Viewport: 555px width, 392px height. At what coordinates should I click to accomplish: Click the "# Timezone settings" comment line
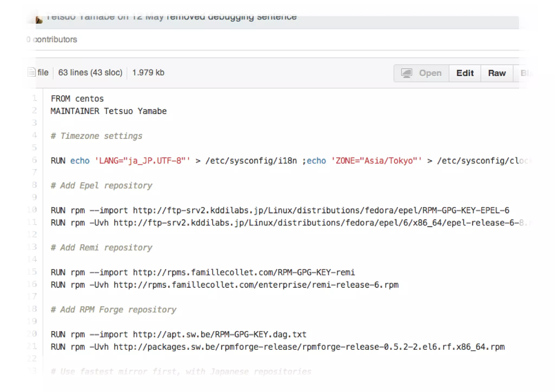tap(96, 136)
